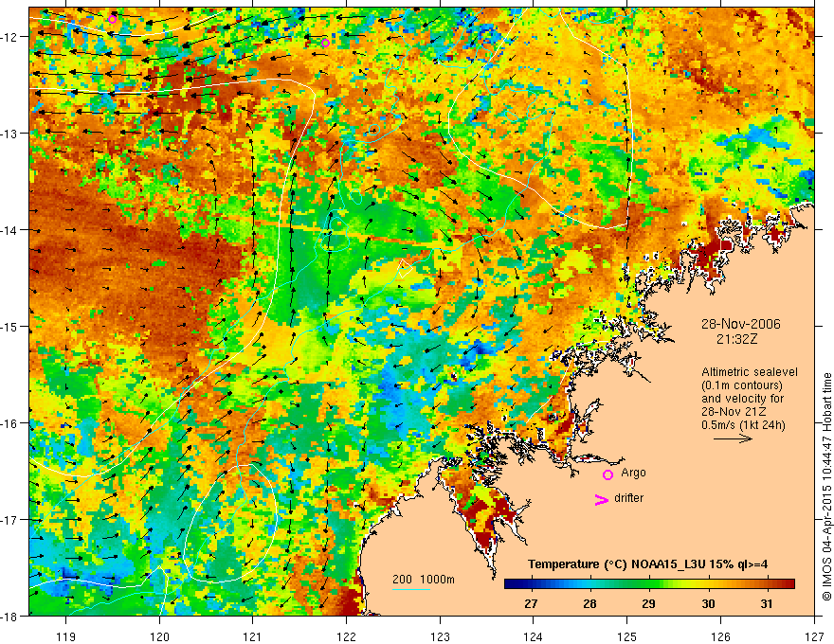Click the longitude label 127

pos(814,636)
